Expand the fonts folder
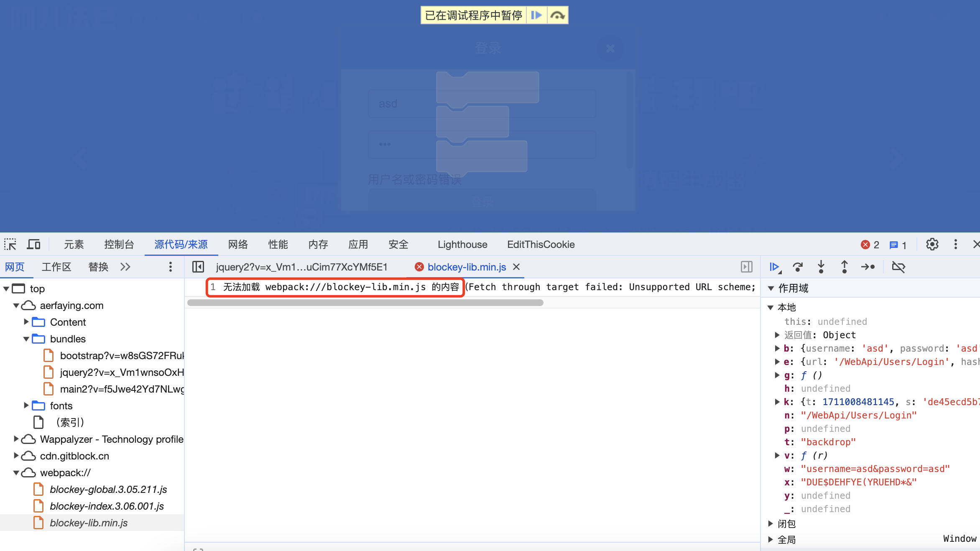Screen dimensions: 980x551 pyautogui.click(x=26, y=406)
